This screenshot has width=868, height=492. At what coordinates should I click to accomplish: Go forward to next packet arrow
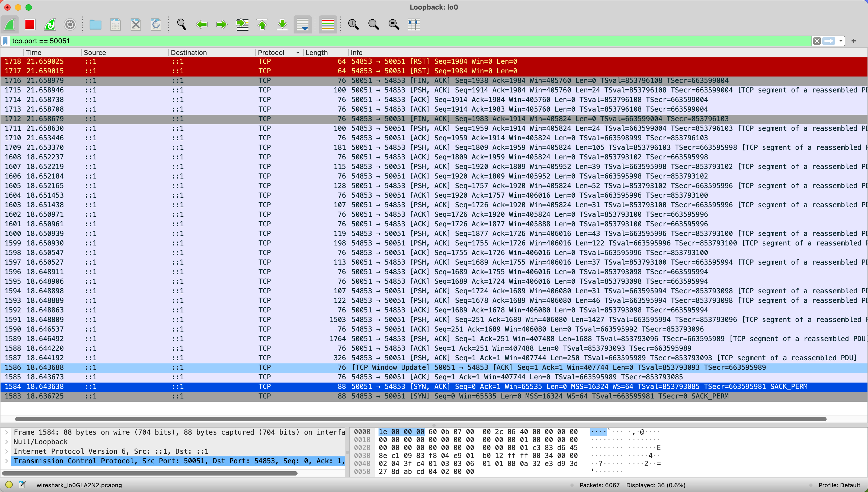pyautogui.click(x=222, y=24)
